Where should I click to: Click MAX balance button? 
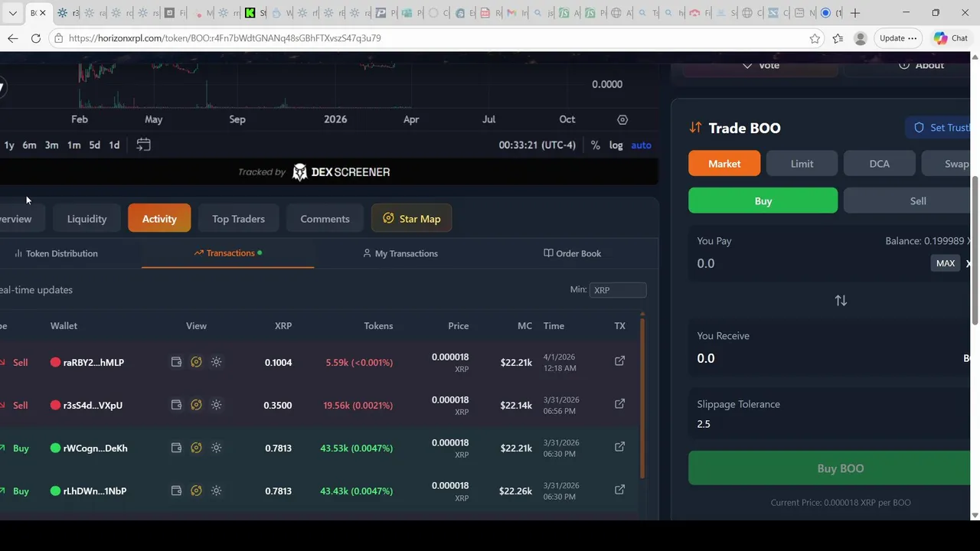[946, 263]
